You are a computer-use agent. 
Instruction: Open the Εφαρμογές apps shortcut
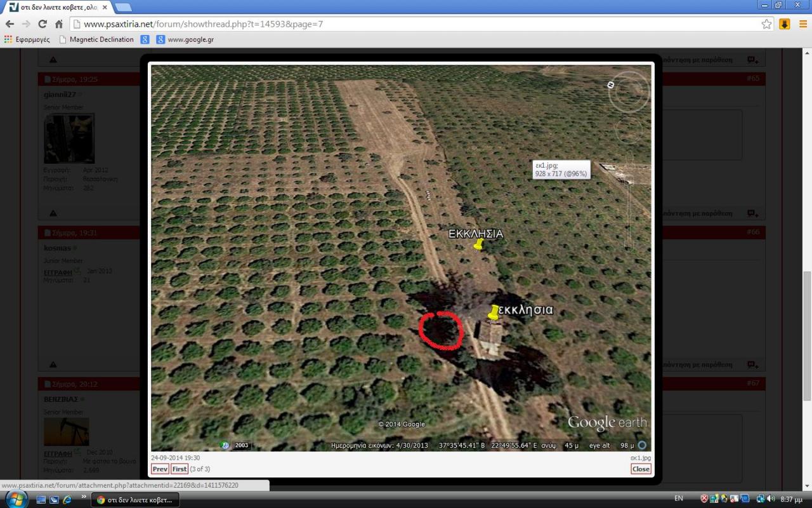27,39
